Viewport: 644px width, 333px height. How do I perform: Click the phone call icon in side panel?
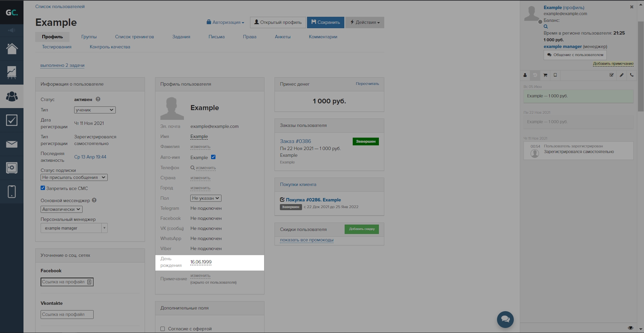tap(632, 75)
